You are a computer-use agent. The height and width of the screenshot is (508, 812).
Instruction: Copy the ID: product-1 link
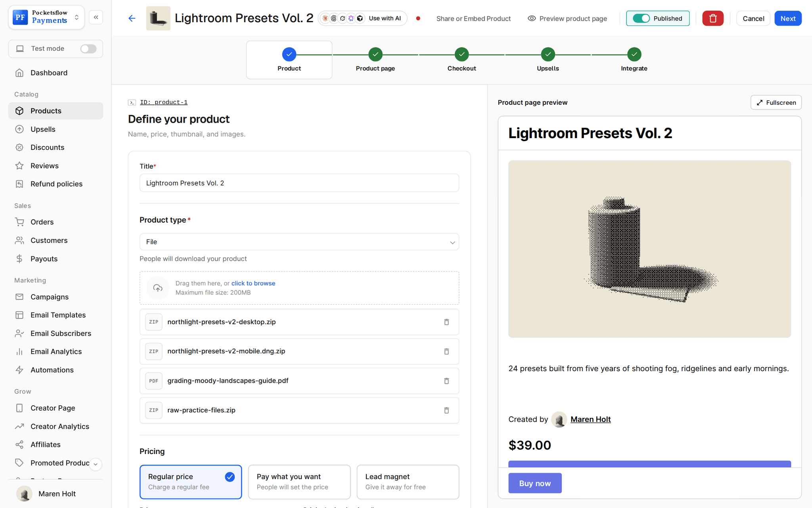tap(164, 102)
